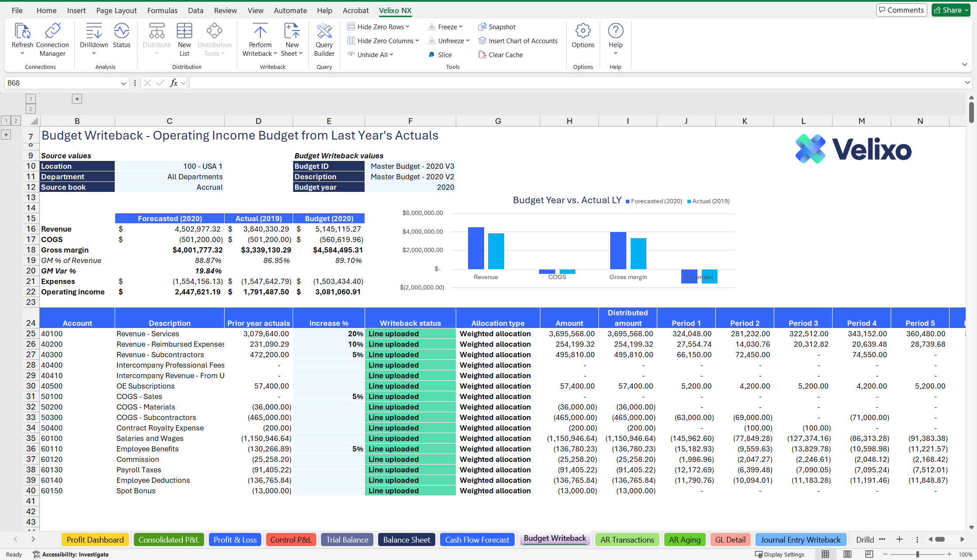Click Perform Writeback icon
The height and width of the screenshot is (560, 977).
click(260, 31)
